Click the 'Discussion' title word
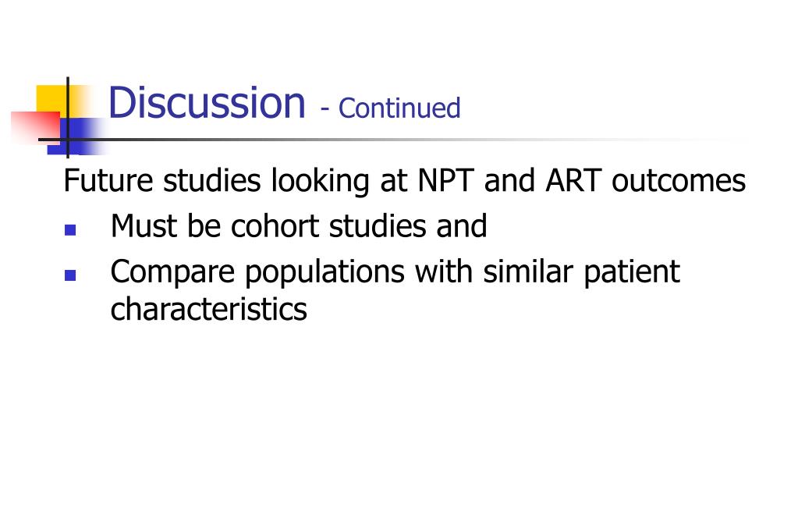798x532 pixels. 207,103
